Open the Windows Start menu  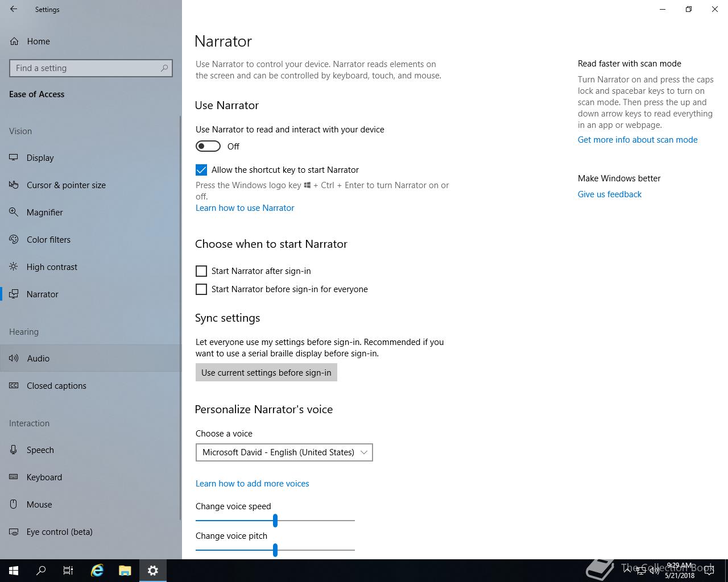(x=14, y=571)
